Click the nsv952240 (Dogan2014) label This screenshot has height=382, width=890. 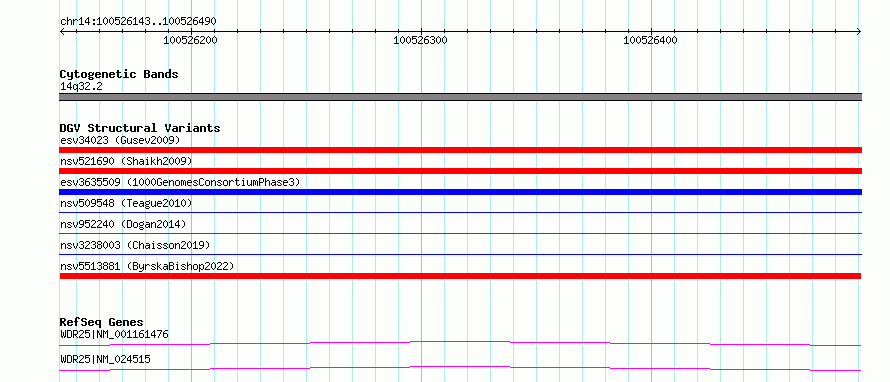tap(123, 224)
